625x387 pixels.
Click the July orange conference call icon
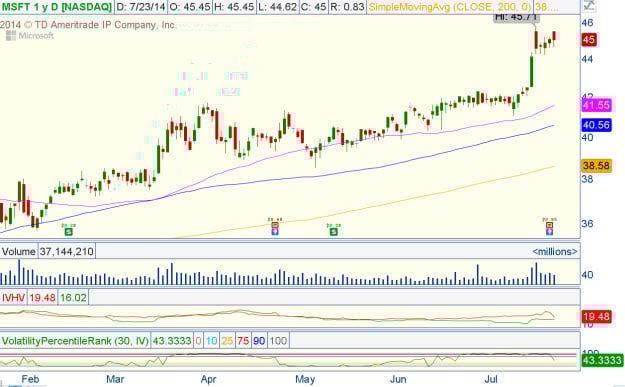click(549, 225)
